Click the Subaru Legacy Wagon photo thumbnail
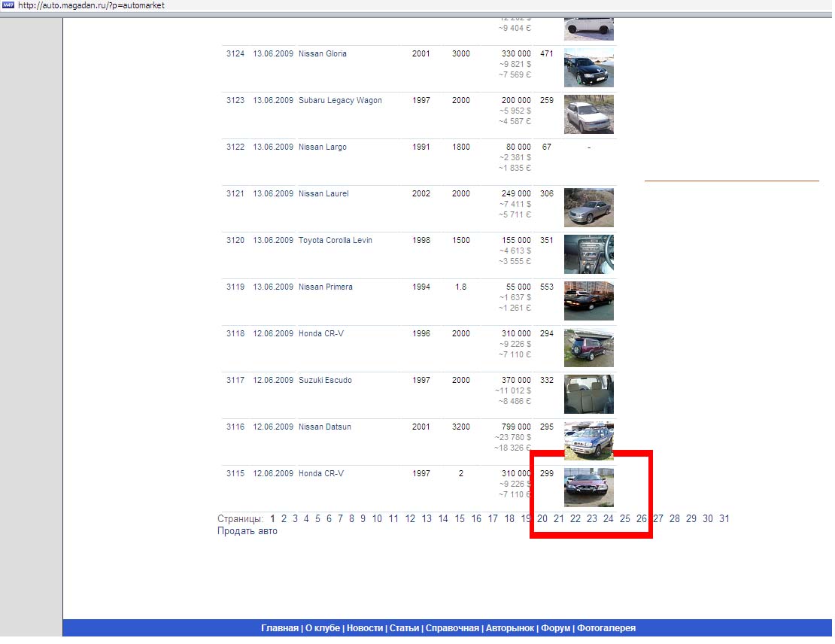This screenshot has width=835, height=644. [x=588, y=114]
